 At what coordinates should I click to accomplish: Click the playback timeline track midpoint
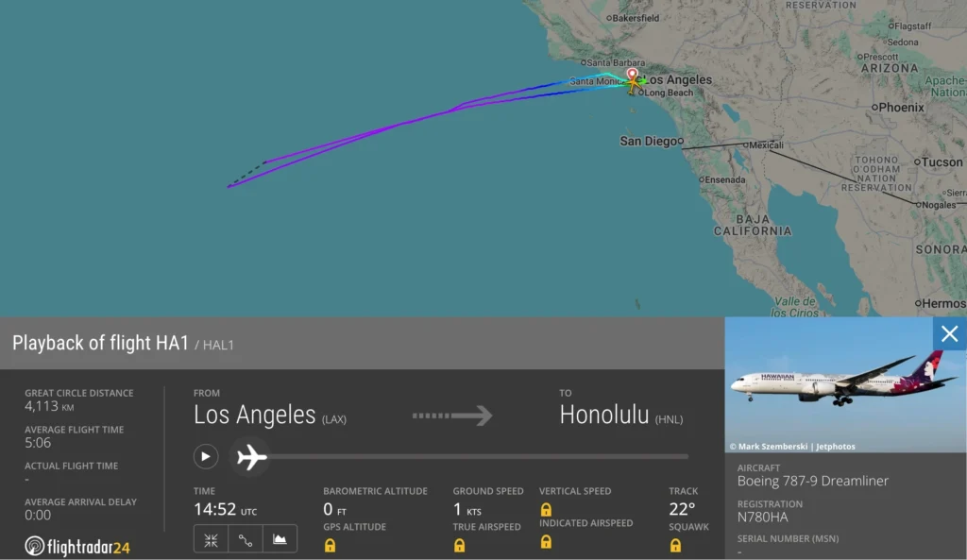(x=479, y=456)
